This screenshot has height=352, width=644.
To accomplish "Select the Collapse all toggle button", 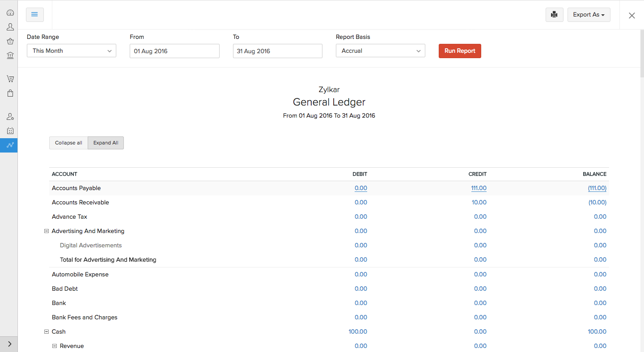I will (x=68, y=143).
